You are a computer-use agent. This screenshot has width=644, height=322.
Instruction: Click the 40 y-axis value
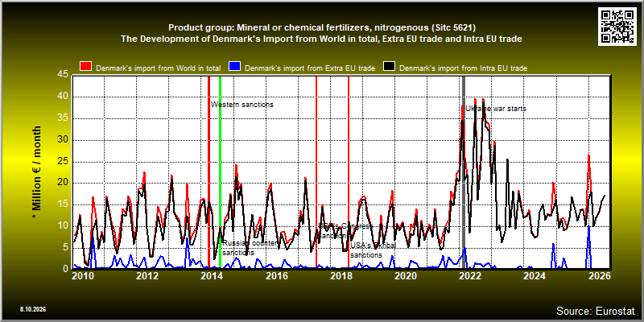[x=62, y=97]
